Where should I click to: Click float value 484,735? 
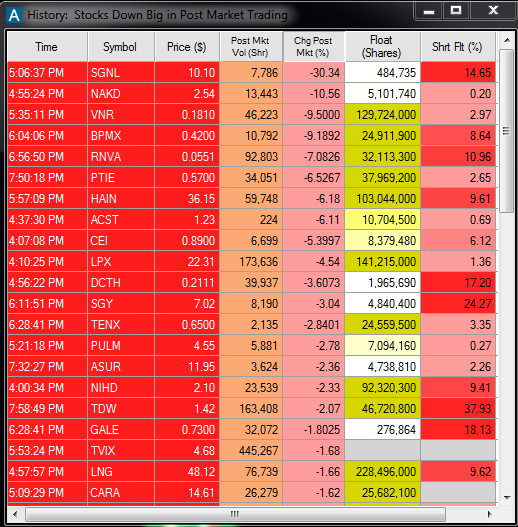(383, 72)
